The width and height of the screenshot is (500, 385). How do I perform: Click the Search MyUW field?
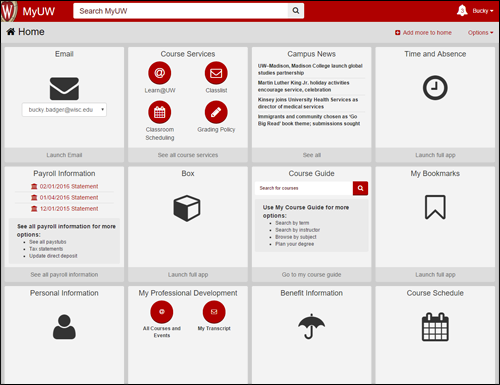[181, 11]
